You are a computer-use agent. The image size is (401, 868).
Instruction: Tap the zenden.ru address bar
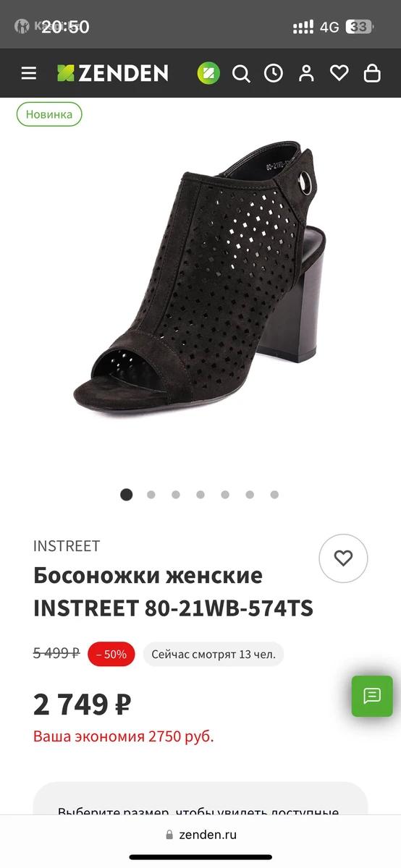click(200, 834)
